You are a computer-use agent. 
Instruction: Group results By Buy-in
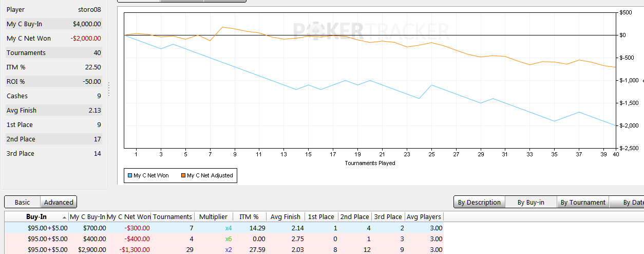(531, 202)
